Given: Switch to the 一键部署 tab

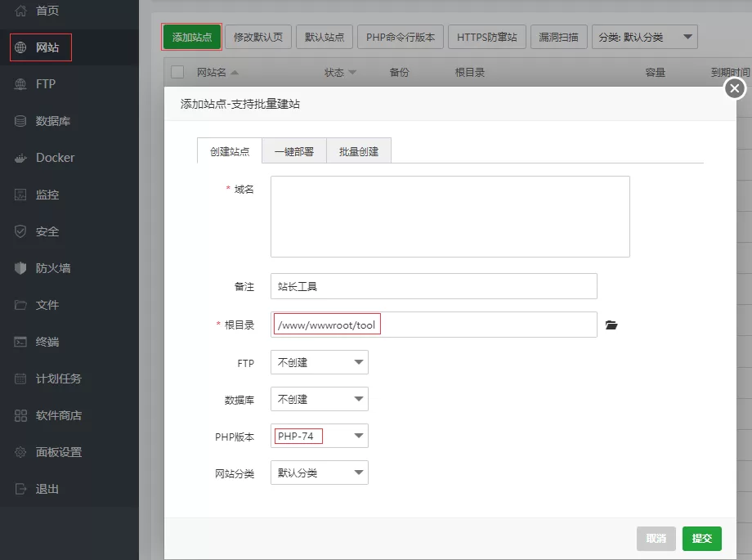Looking at the screenshot, I should pyautogui.click(x=294, y=150).
